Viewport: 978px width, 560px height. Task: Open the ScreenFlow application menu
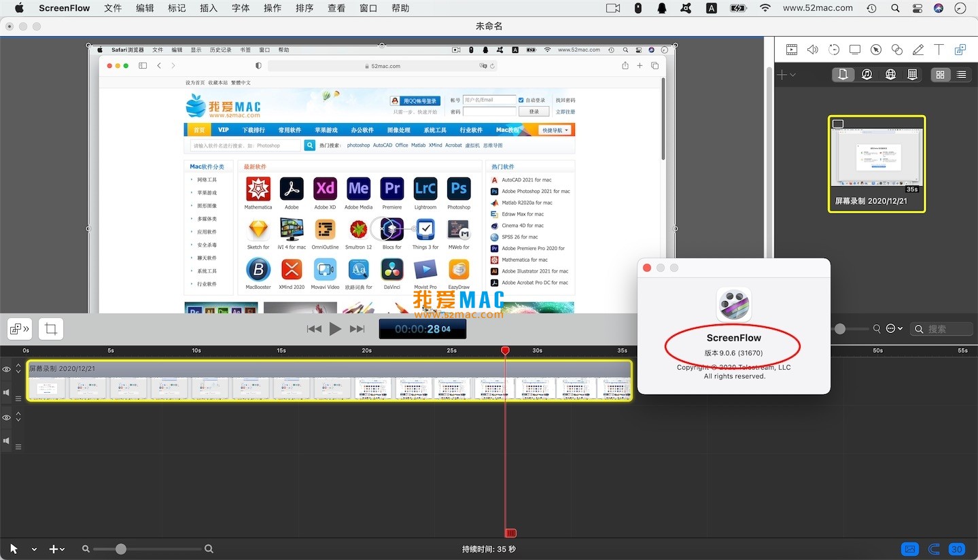coord(65,8)
